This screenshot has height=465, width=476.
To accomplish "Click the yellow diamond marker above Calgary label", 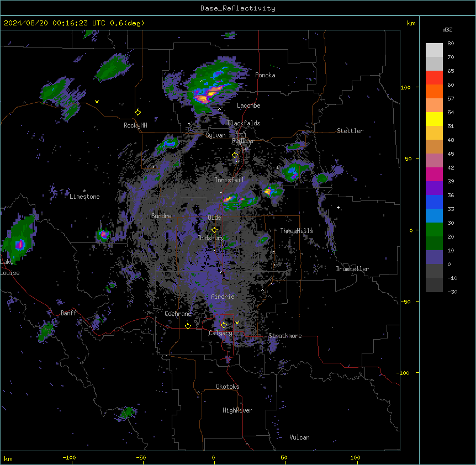I will (224, 325).
